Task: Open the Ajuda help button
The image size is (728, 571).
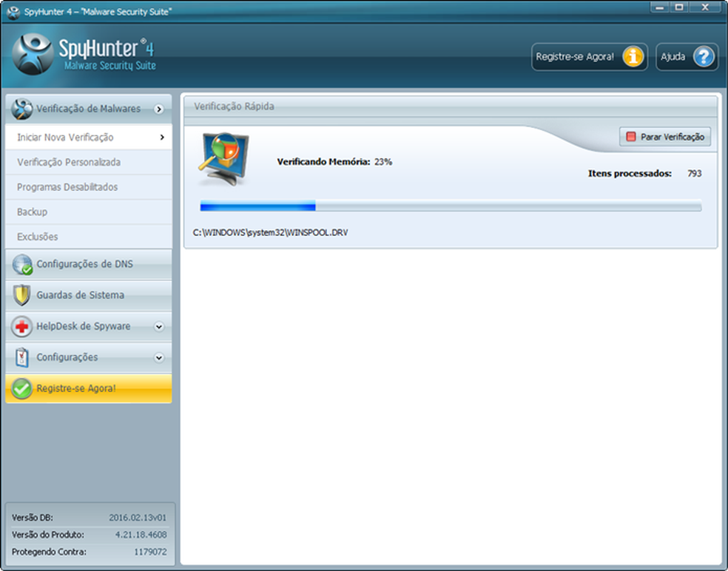Action: point(687,57)
